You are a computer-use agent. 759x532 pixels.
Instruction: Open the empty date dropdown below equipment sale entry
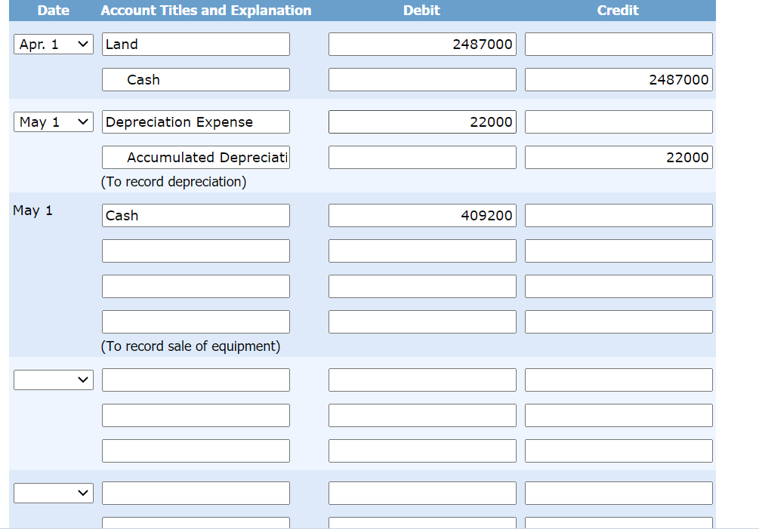click(54, 380)
